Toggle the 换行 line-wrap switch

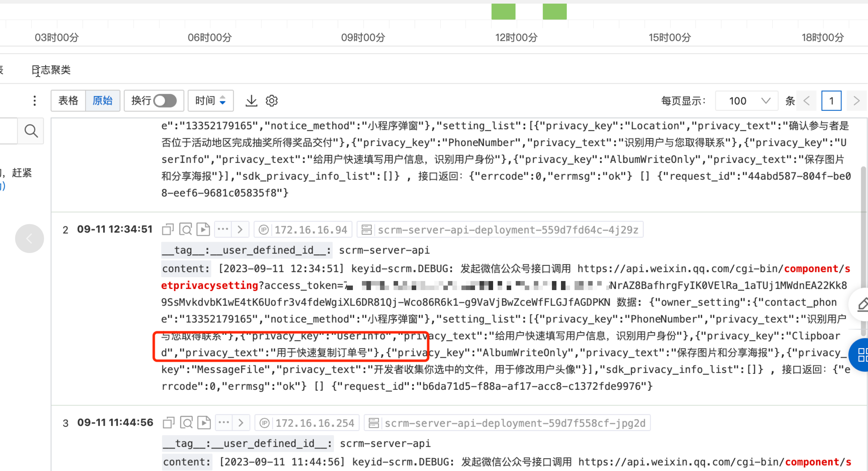[x=165, y=101]
